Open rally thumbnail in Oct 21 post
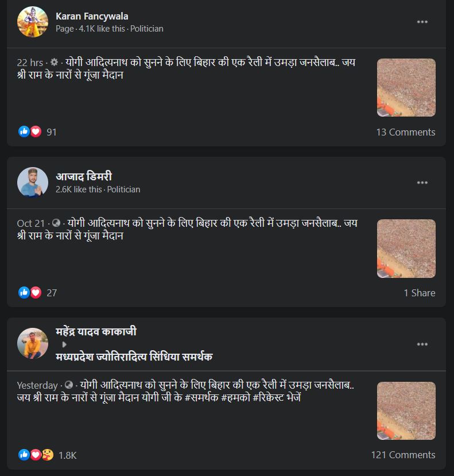The width and height of the screenshot is (454, 476). pos(406,248)
